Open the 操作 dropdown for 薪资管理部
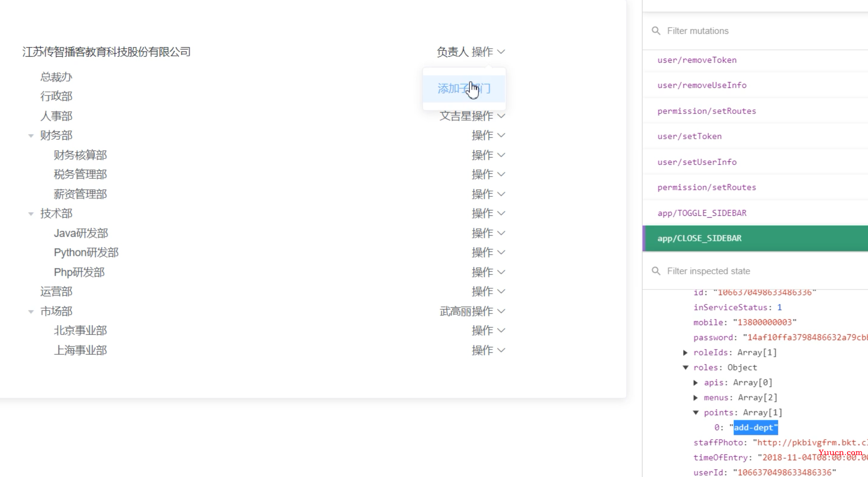This screenshot has height=477, width=868. [x=488, y=194]
